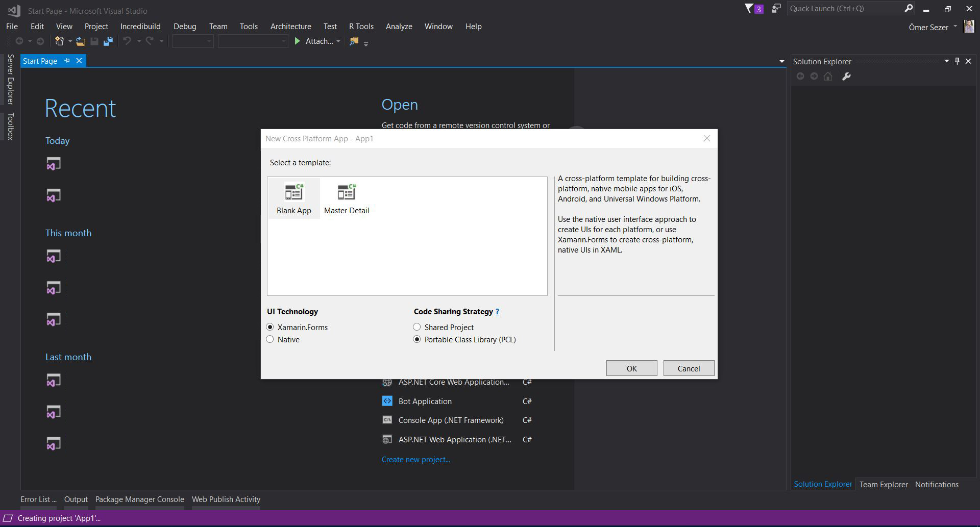The height and width of the screenshot is (527, 980).
Task: Click the New Project toolbar icon
Action: (x=60, y=41)
